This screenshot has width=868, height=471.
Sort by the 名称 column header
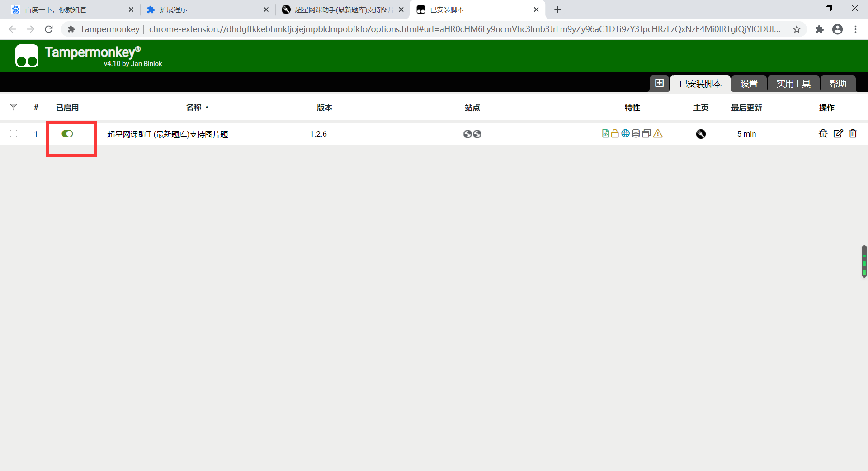point(194,107)
